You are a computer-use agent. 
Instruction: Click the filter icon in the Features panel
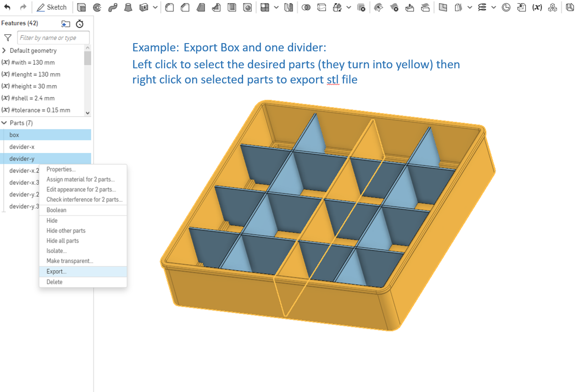pyautogui.click(x=7, y=37)
